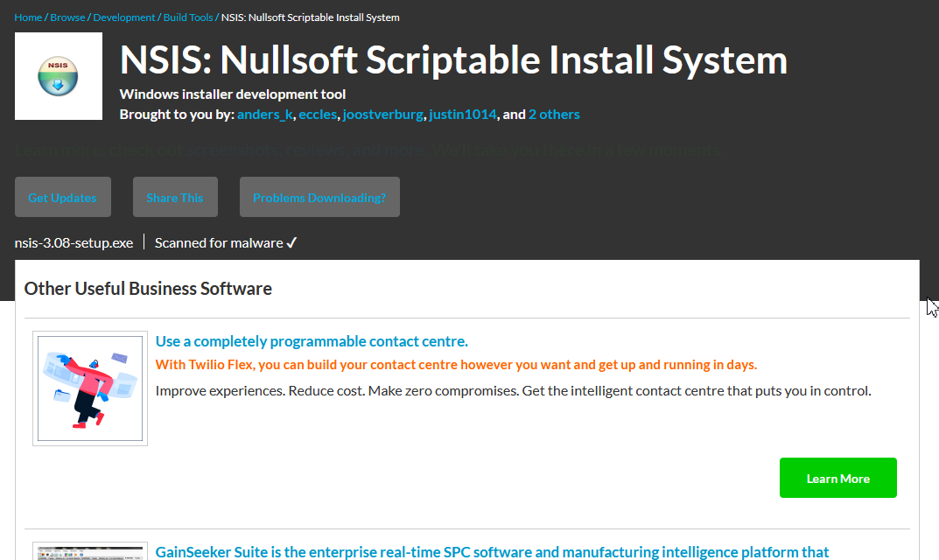Click the NSIS project logo icon
The width and height of the screenshot is (939, 560).
pyautogui.click(x=58, y=76)
